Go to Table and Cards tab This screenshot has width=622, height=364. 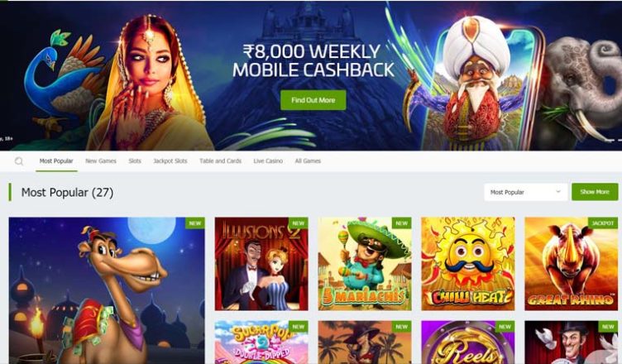click(x=221, y=160)
